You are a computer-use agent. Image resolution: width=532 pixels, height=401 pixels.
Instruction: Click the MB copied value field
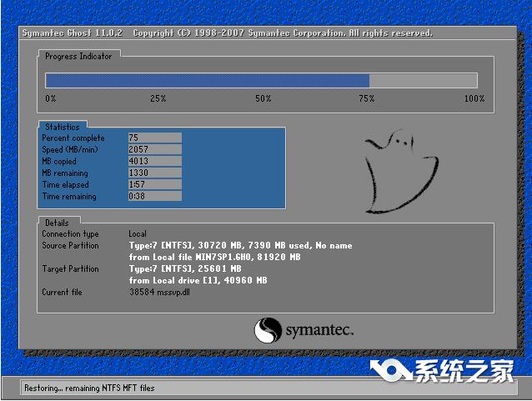[x=154, y=162]
